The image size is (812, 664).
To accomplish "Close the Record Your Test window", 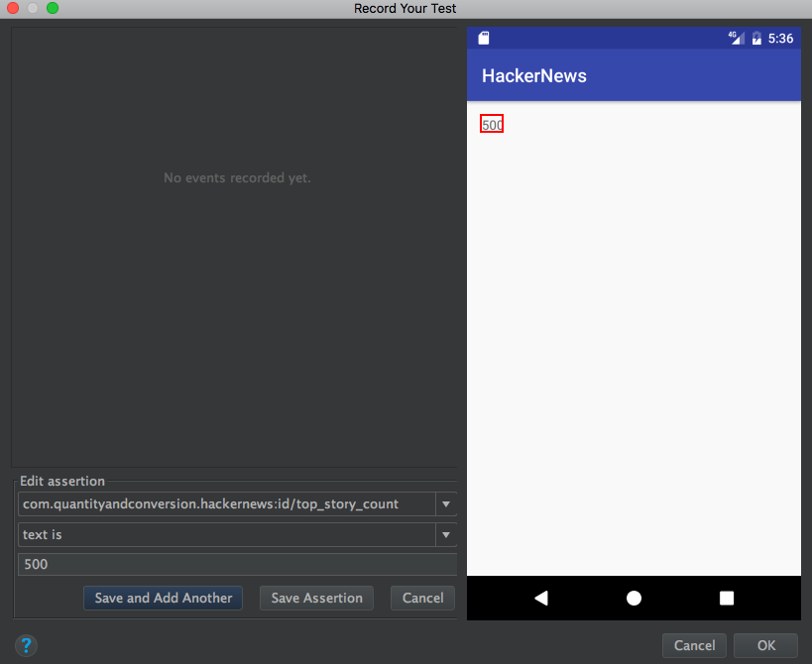I will click(13, 8).
